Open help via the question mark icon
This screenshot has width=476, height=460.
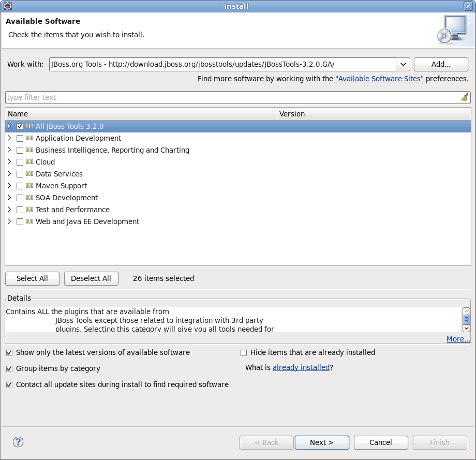point(18,442)
